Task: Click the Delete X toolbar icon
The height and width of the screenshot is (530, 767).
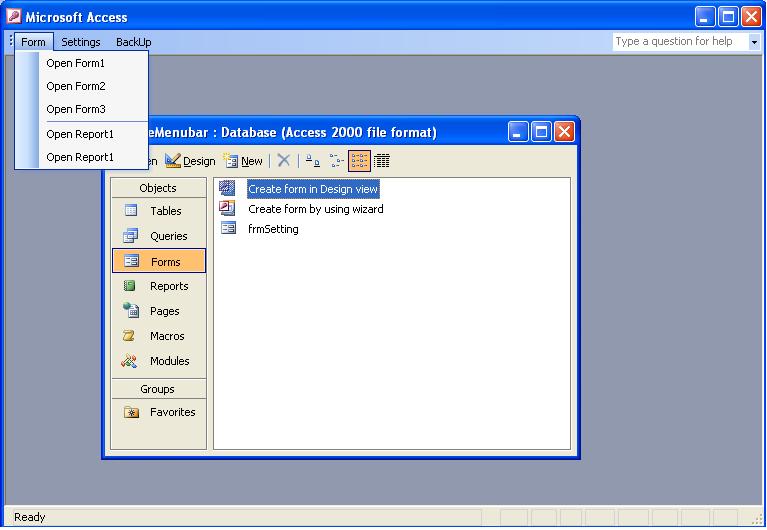Action: 284,161
